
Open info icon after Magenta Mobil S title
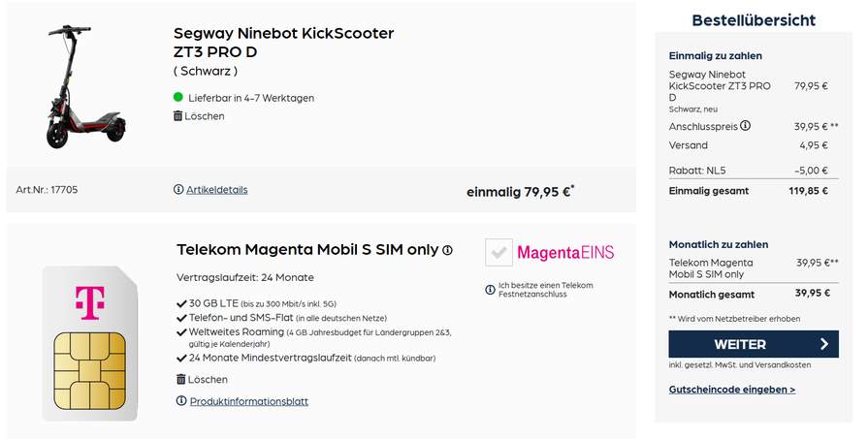[447, 250]
